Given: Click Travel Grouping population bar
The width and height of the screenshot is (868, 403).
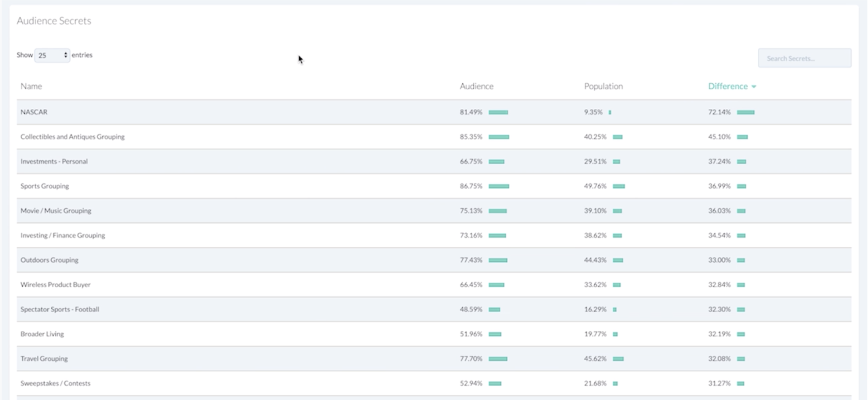Looking at the screenshot, I should coord(618,359).
